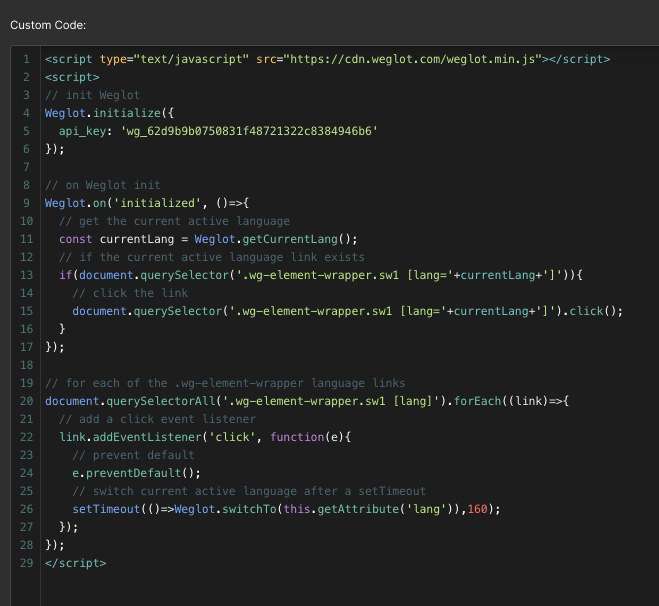The height and width of the screenshot is (606, 659).
Task: Click the "// on Weglot init" comment
Action: (103, 185)
